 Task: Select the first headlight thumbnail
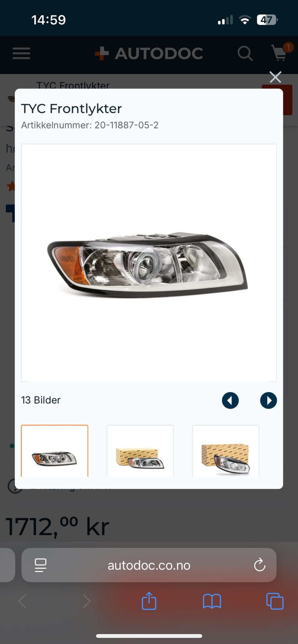click(55, 451)
